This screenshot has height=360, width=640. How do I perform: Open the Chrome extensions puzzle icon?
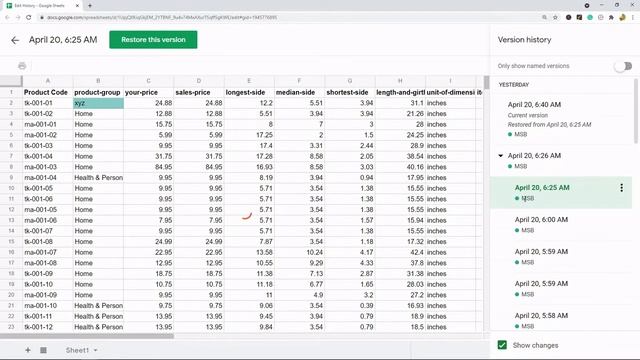click(x=611, y=18)
